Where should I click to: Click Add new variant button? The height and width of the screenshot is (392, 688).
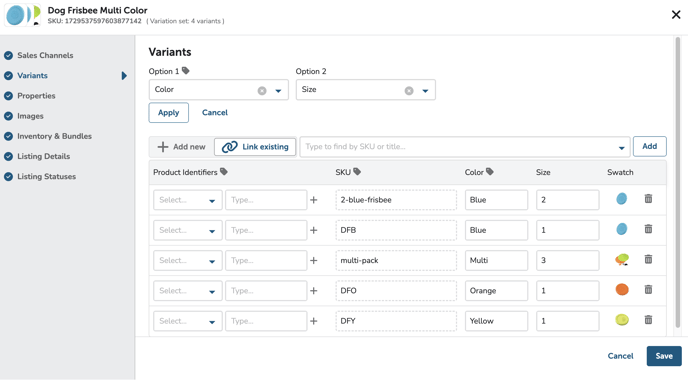click(181, 147)
